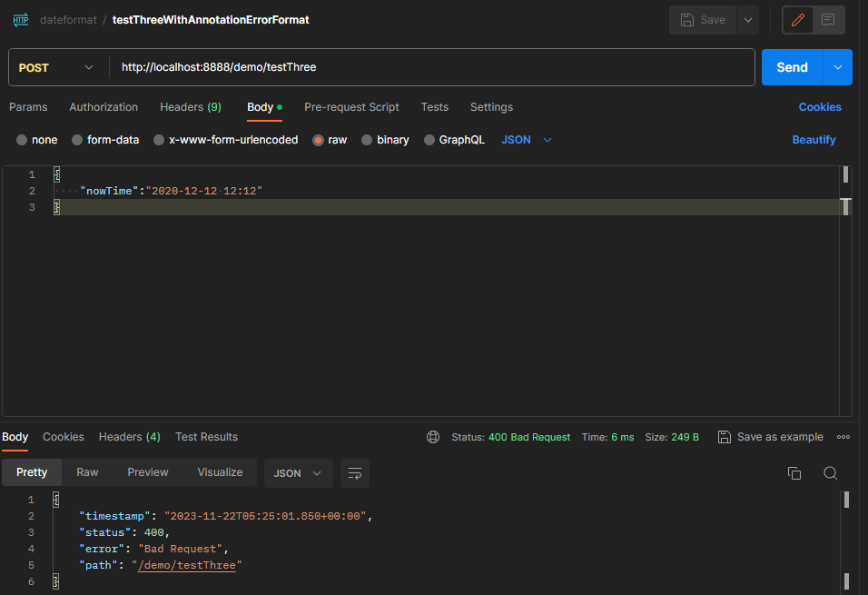Select the binary body option
Viewport: 868px width, 595px height.
367,140
